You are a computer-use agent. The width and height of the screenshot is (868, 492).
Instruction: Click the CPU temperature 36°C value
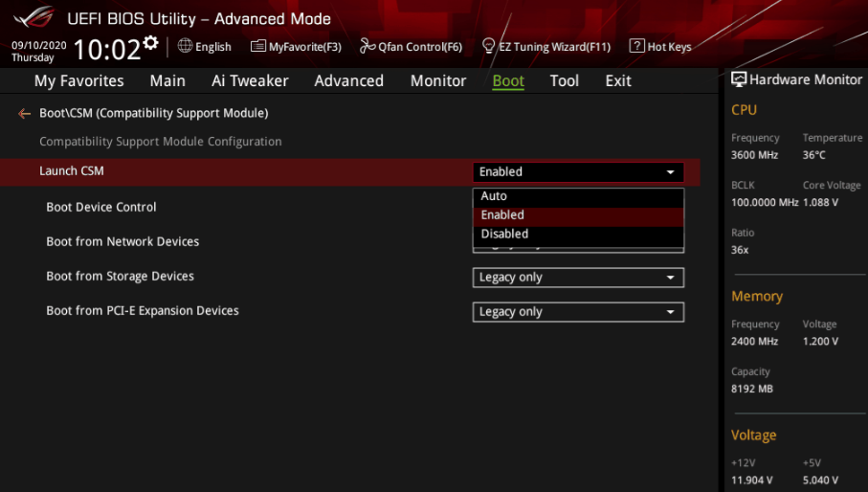pos(813,155)
